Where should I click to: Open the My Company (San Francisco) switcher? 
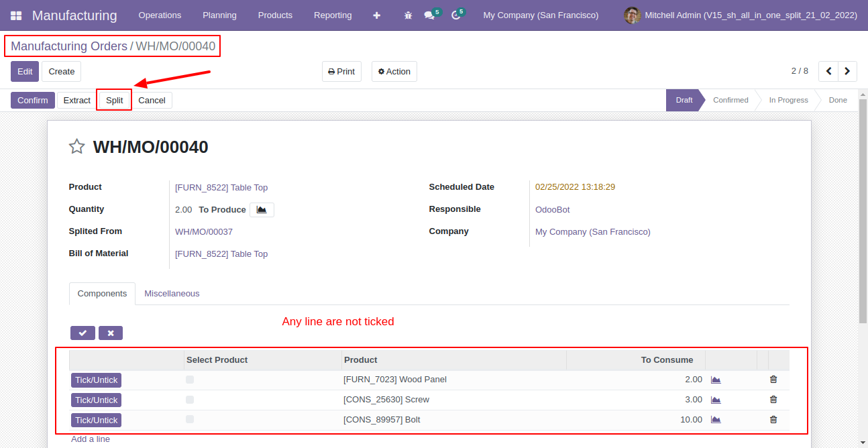[541, 15]
